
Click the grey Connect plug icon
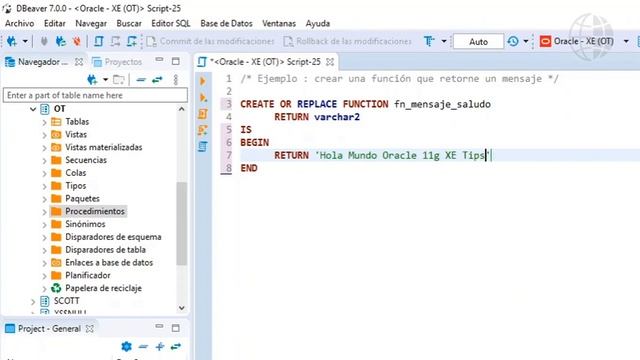click(44, 41)
